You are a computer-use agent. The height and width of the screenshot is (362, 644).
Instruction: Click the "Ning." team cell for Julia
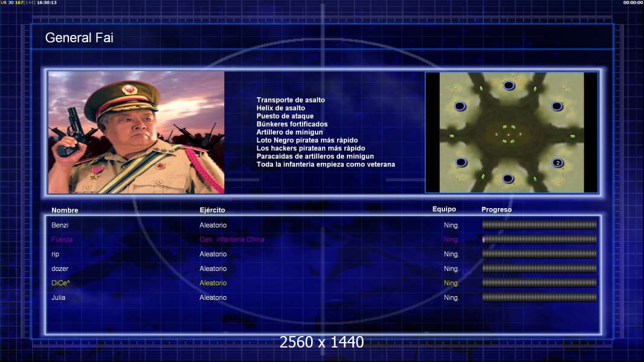coord(451,297)
